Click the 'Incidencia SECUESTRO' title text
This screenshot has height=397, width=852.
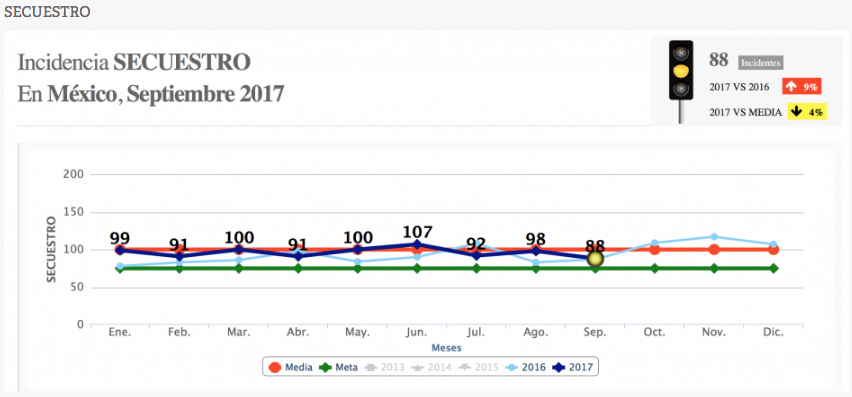(x=134, y=62)
